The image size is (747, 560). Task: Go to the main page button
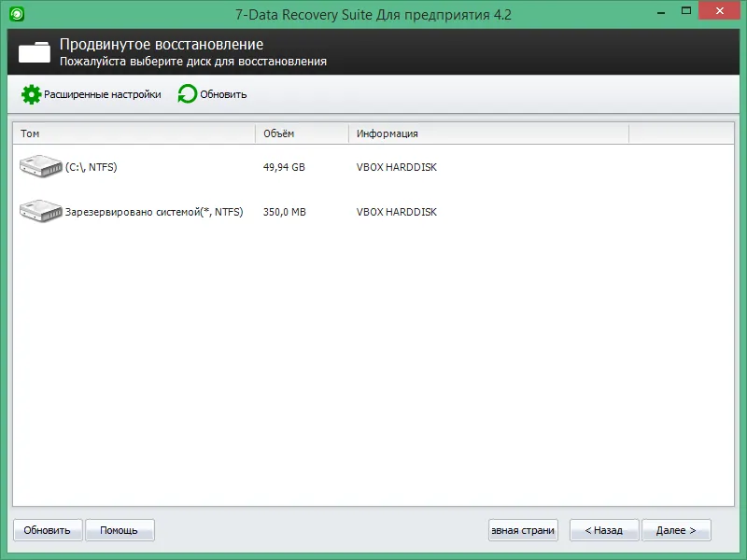click(x=523, y=530)
